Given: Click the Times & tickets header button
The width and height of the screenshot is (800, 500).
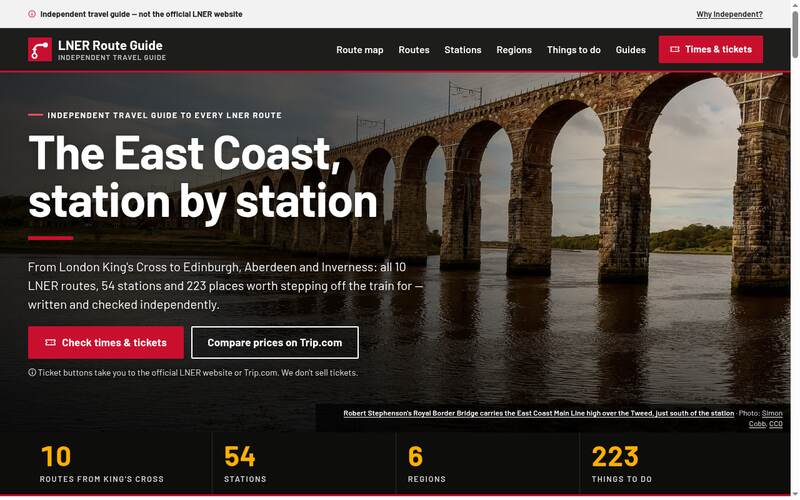Looking at the screenshot, I should click(x=711, y=49).
